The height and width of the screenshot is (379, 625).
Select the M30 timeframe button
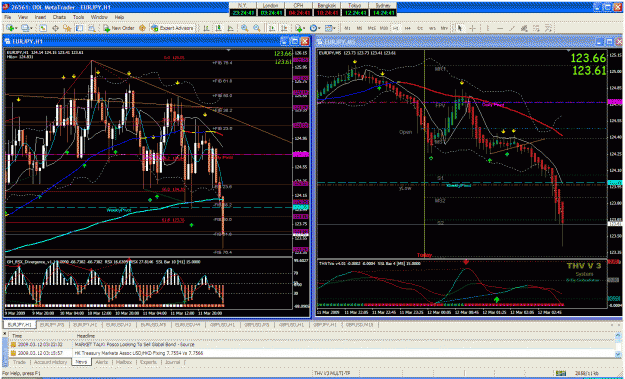coord(384,28)
